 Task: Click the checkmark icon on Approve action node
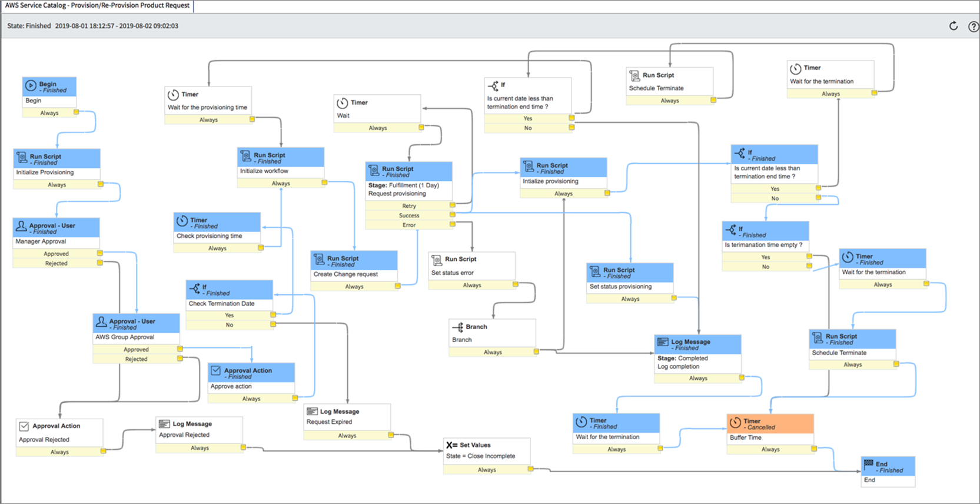216,372
